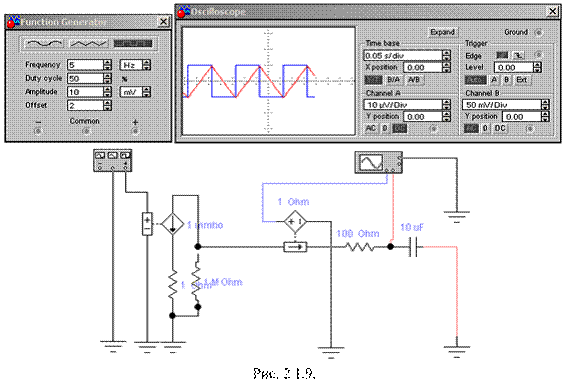
Task: Adjust the Channel A 10 µV/Div stepper
Action: coord(447,105)
